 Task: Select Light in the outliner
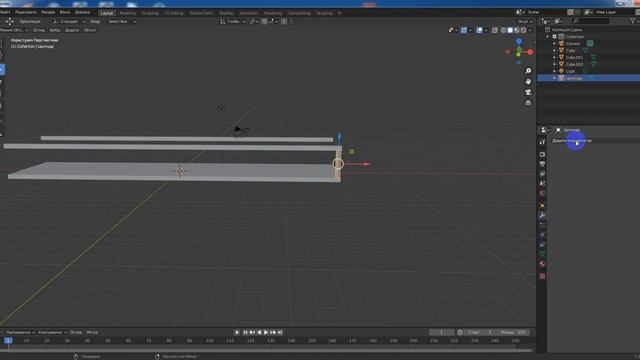[570, 71]
